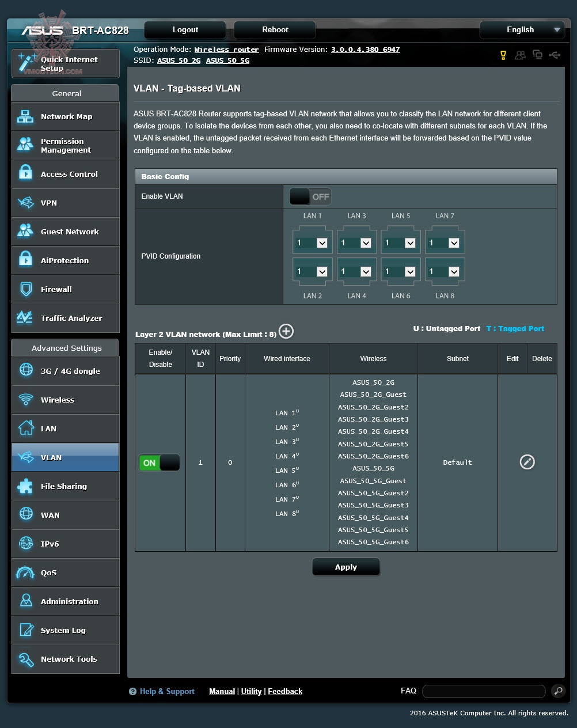Open the LAN 2 PVID dropdown
Screen dimensions: 577x728
(312, 271)
